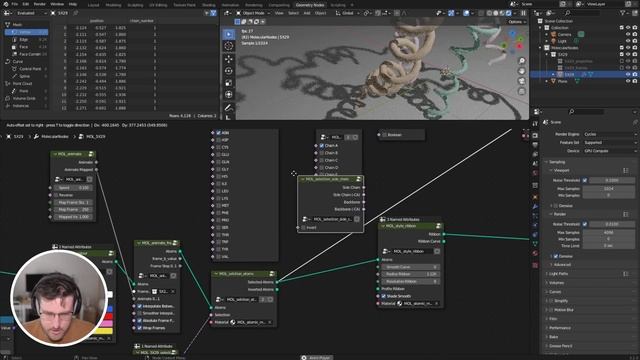
Task: Open the Device GPU Compute dropdown
Action: coord(610,151)
